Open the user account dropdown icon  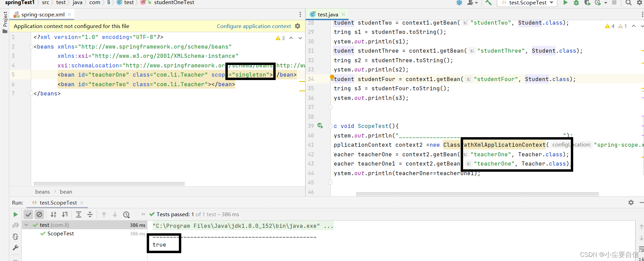[x=472, y=3]
